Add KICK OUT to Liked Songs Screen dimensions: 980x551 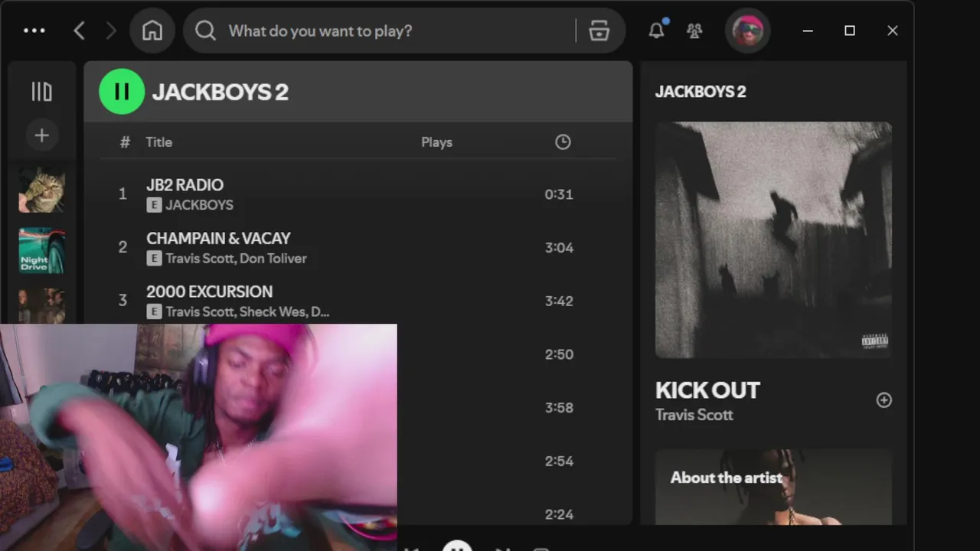coord(884,400)
